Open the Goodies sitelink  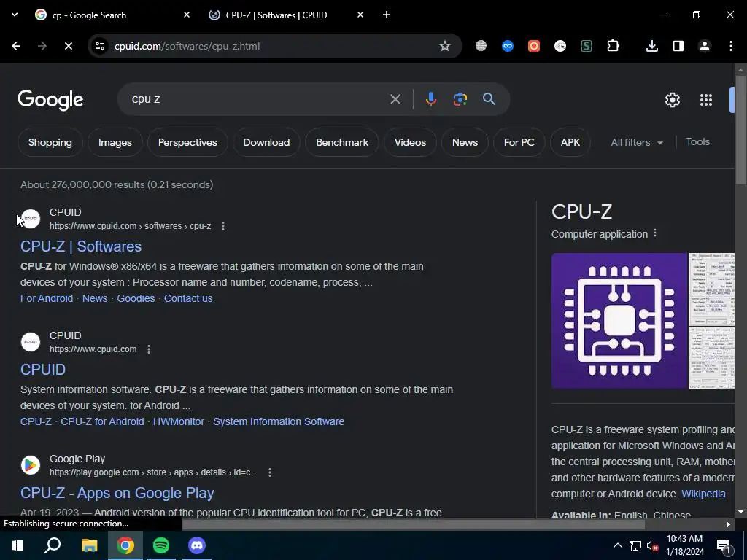(136, 298)
